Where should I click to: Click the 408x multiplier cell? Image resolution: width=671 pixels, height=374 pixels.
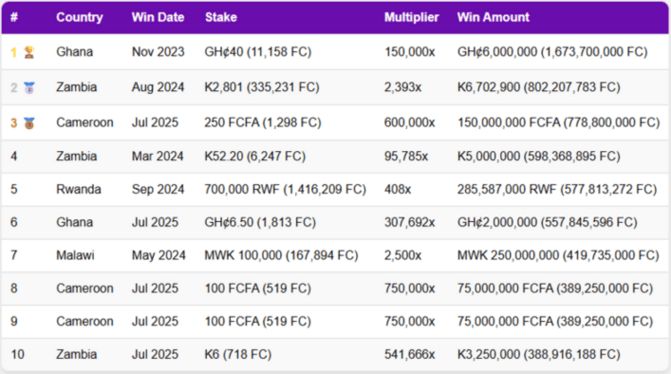click(398, 189)
